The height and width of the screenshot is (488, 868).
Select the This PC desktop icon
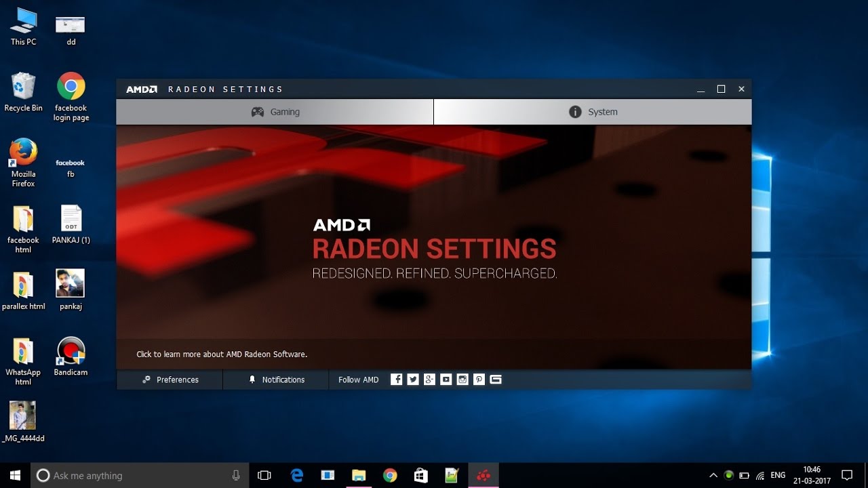[x=23, y=27]
